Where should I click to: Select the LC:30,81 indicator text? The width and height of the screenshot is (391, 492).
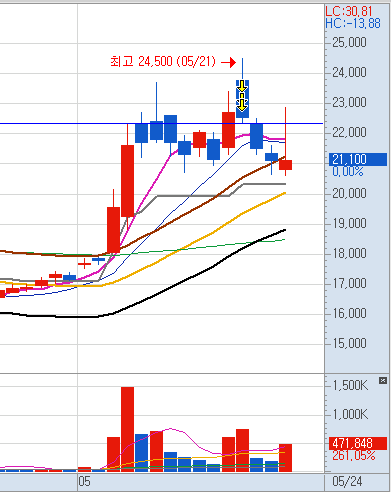349,11
